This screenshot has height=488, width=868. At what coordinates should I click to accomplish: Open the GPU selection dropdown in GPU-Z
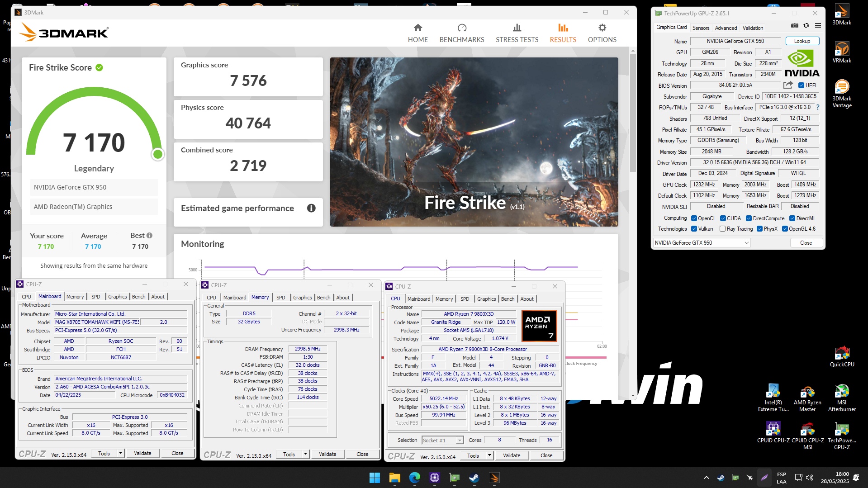(702, 243)
